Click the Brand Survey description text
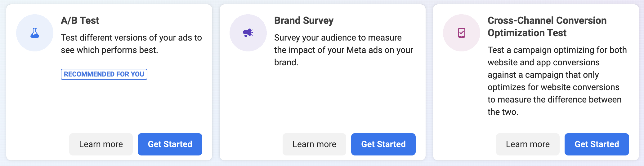This screenshot has height=166, width=644. 344,50
